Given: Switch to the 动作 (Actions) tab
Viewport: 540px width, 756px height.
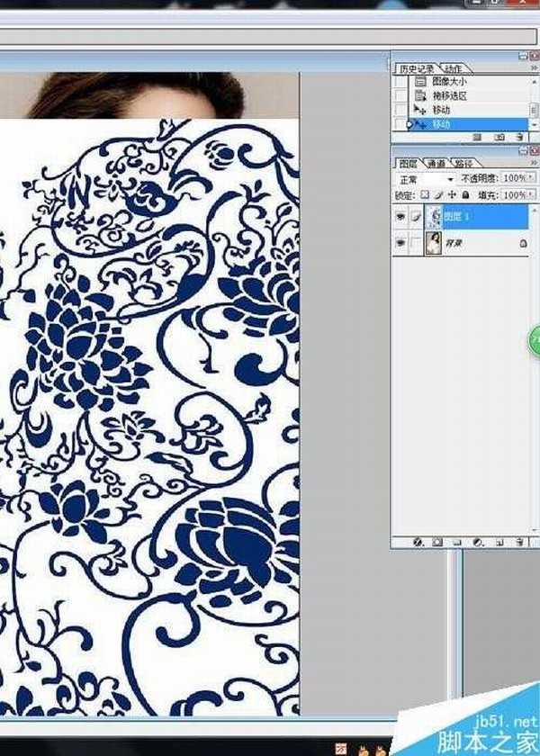Looking at the screenshot, I should [x=454, y=68].
